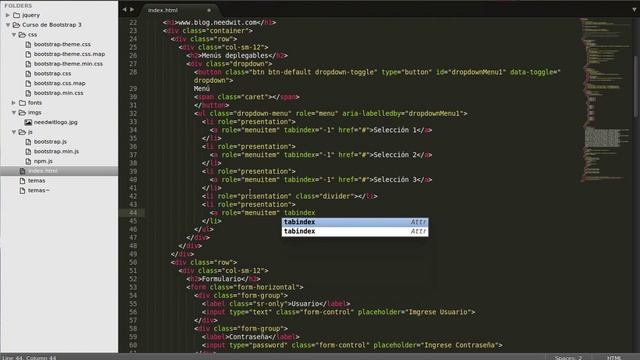Open bootstrap-theme.css file
The width and height of the screenshot is (640, 360).
click(62, 44)
